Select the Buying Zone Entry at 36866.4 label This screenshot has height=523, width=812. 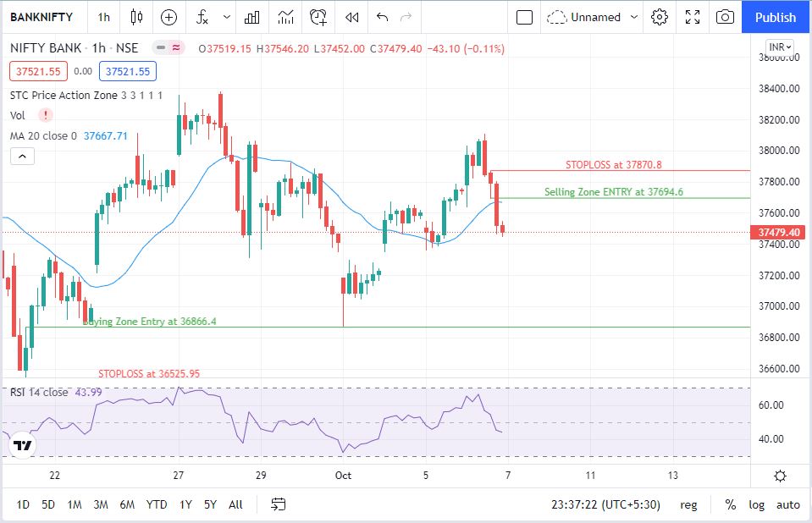click(150, 321)
